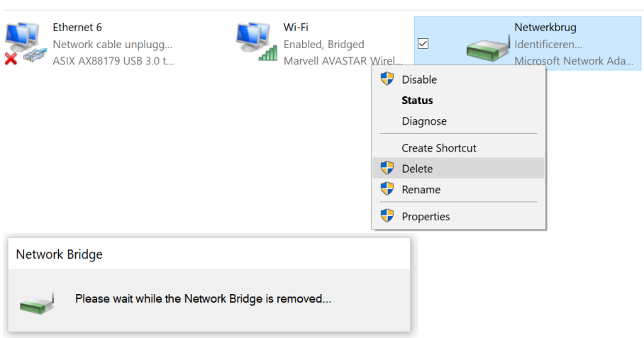The height and width of the screenshot is (338, 644).
Task: Click the shield icon beside Delete
Action: pyautogui.click(x=387, y=169)
